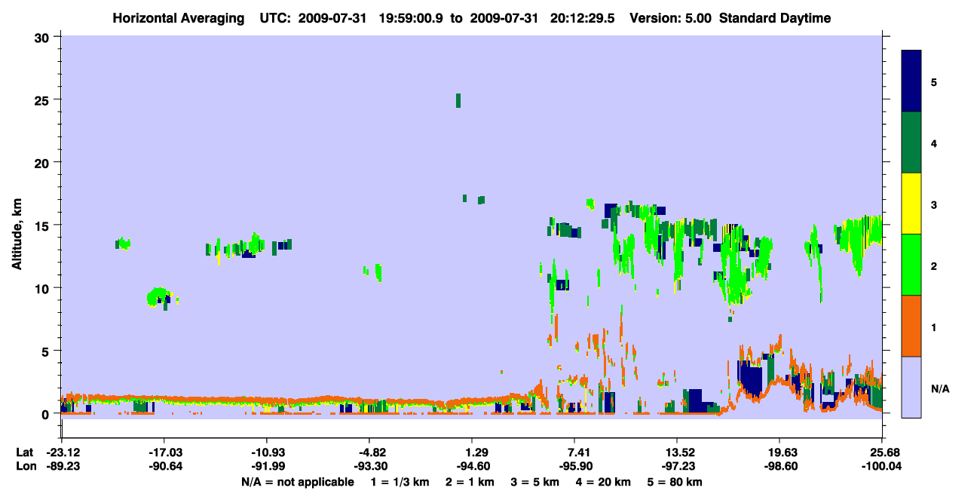980x503 pixels.
Task: Click the color bar label '3'
Action: [934, 204]
